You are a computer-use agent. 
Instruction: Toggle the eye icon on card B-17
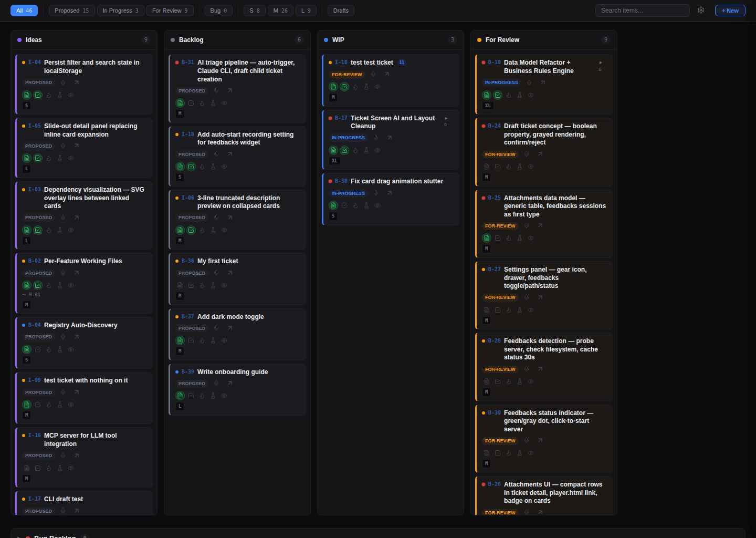tap(377, 150)
